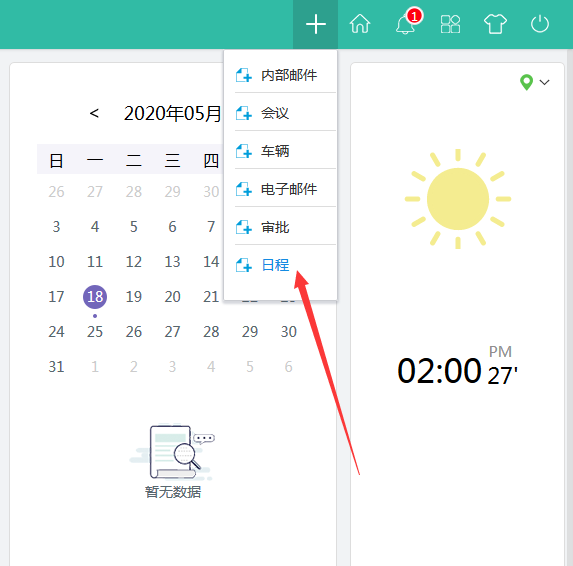The image size is (573, 566).
Task: Click the new-document icon beside 日程
Action: click(x=244, y=265)
